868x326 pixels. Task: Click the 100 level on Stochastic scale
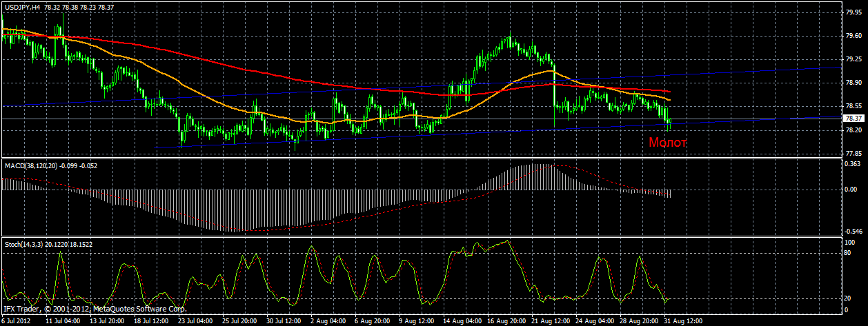point(849,243)
